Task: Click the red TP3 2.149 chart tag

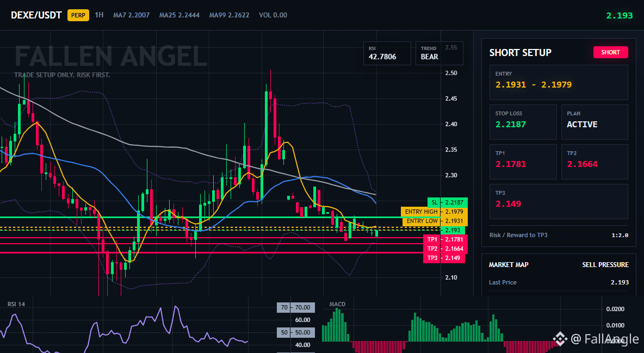Action: coord(444,258)
